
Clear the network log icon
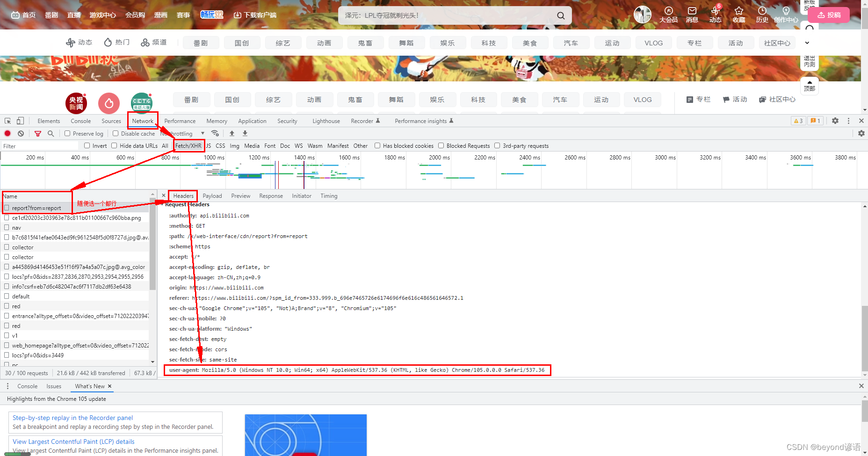click(x=21, y=133)
